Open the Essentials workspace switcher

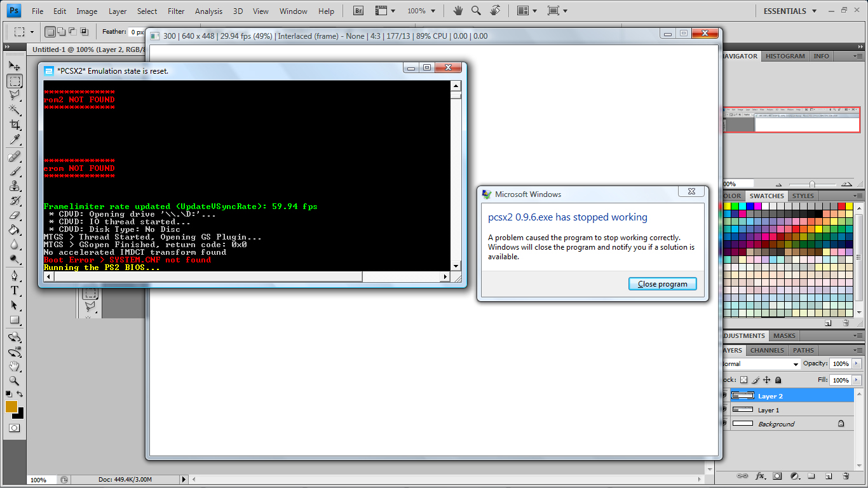tap(790, 11)
